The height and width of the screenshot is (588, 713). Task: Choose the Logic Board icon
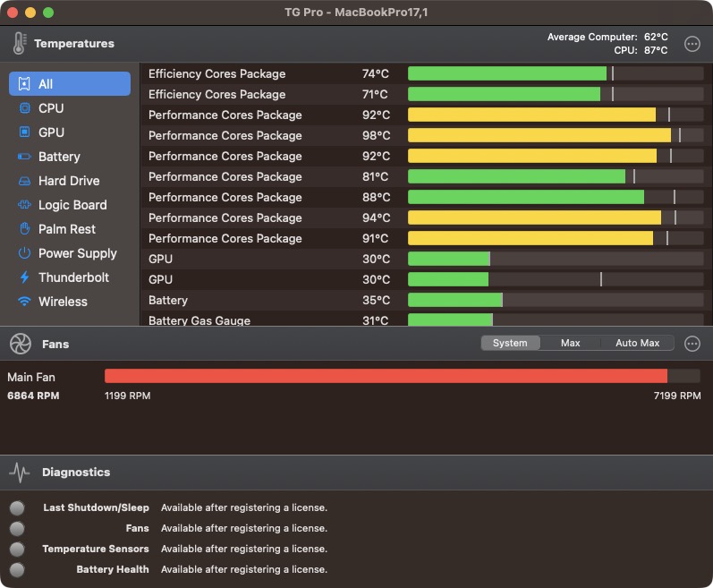pos(24,205)
